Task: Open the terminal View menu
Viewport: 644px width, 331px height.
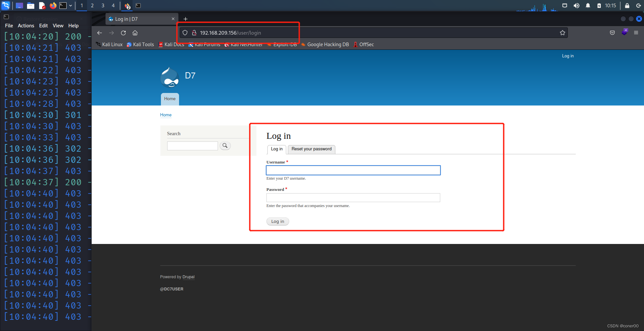Action: [58, 26]
